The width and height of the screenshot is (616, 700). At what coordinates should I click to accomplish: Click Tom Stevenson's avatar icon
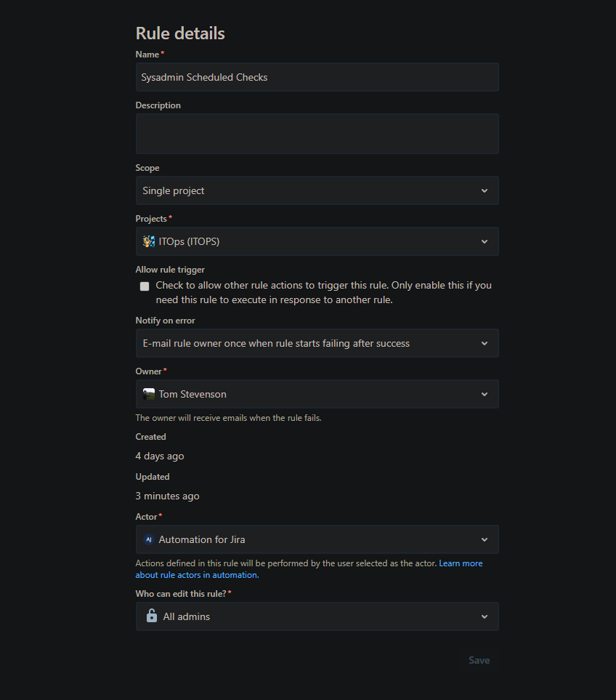click(149, 394)
